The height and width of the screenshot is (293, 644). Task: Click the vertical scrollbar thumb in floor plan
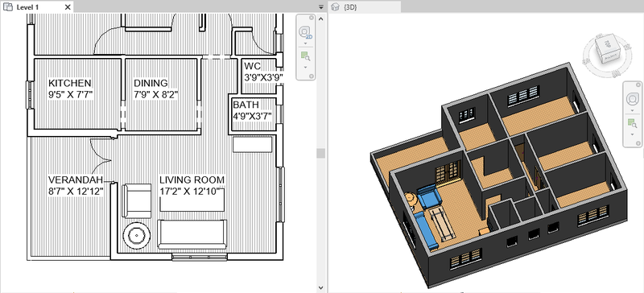320,153
